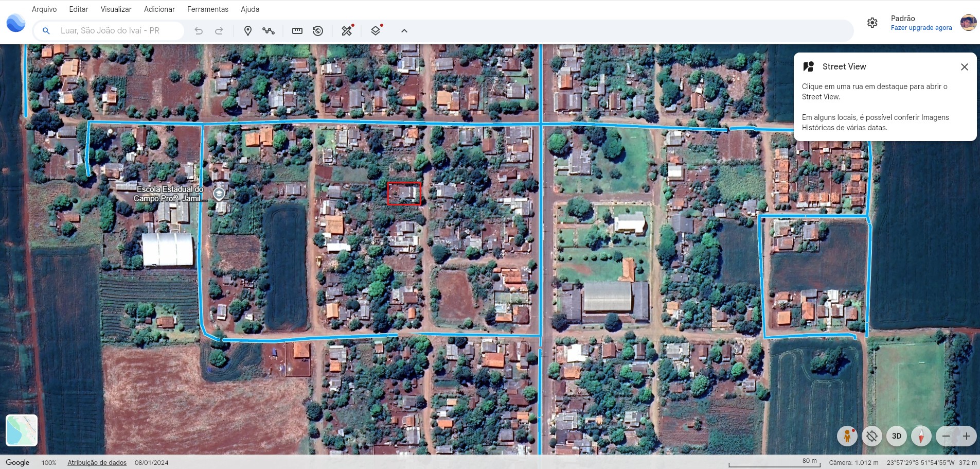This screenshot has height=469, width=980.
Task: Open the Editar menu
Action: pyautogui.click(x=79, y=9)
